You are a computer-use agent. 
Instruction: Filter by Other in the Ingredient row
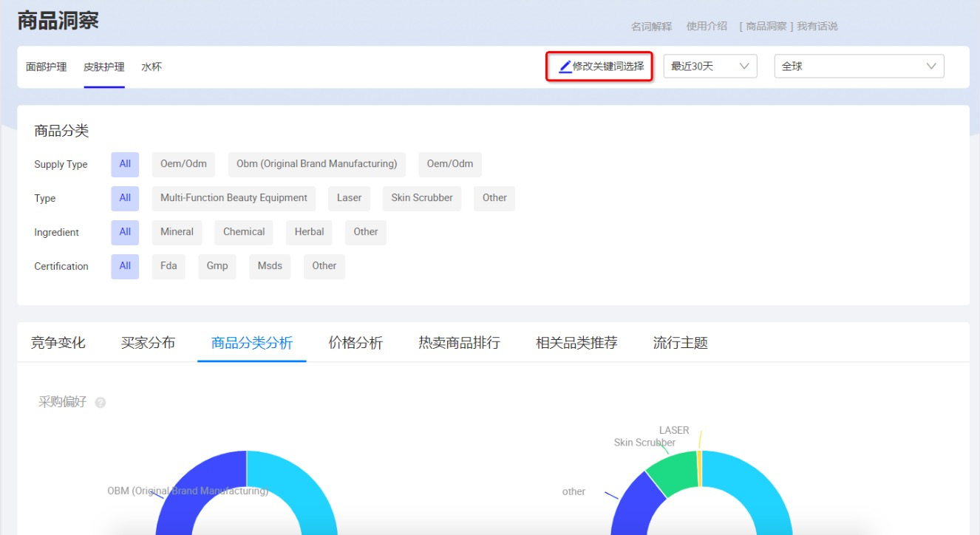365,232
